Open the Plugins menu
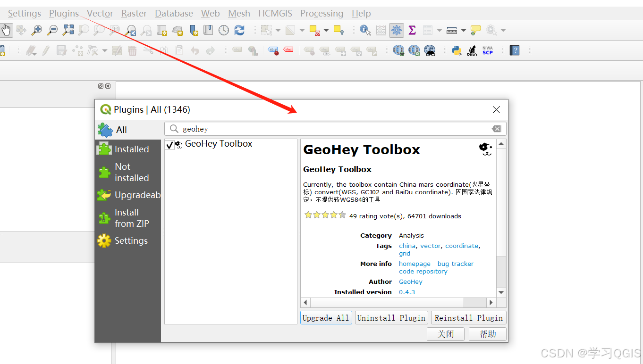Image resolution: width=643 pixels, height=364 pixels. 64,14
